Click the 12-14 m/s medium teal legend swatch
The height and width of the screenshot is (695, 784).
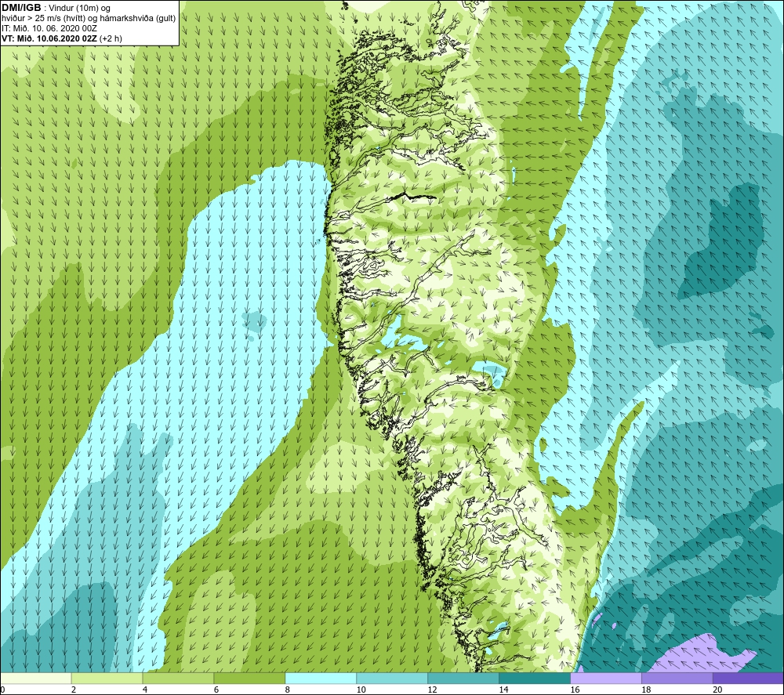click(x=463, y=678)
